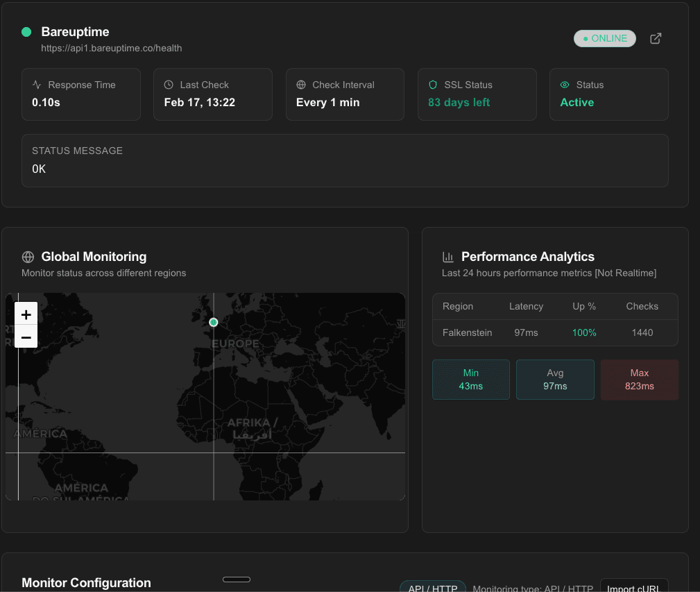Select the Min 43ms latency card
This screenshot has height=592, width=700.
pos(471,379)
